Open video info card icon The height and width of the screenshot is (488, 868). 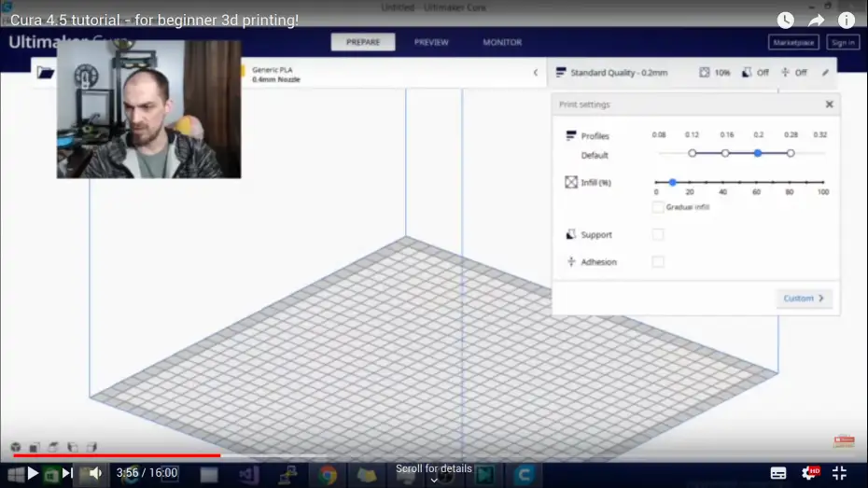pos(846,21)
